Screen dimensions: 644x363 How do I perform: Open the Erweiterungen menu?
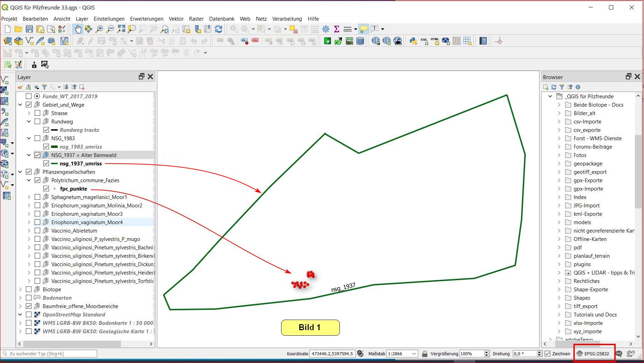(x=146, y=19)
